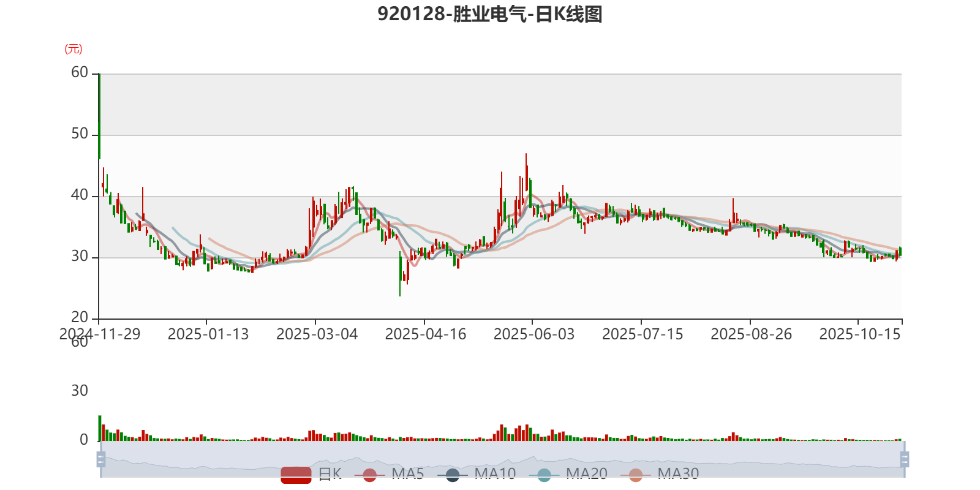The height and width of the screenshot is (490, 980).
Task: Disable the MA20 line via legend
Action: coord(568,474)
